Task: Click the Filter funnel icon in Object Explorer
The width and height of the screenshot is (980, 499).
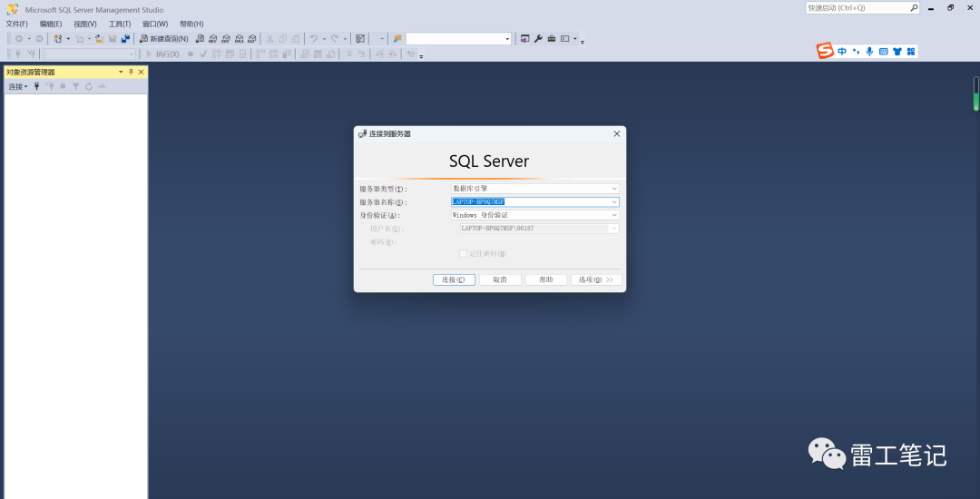Action: coord(75,86)
